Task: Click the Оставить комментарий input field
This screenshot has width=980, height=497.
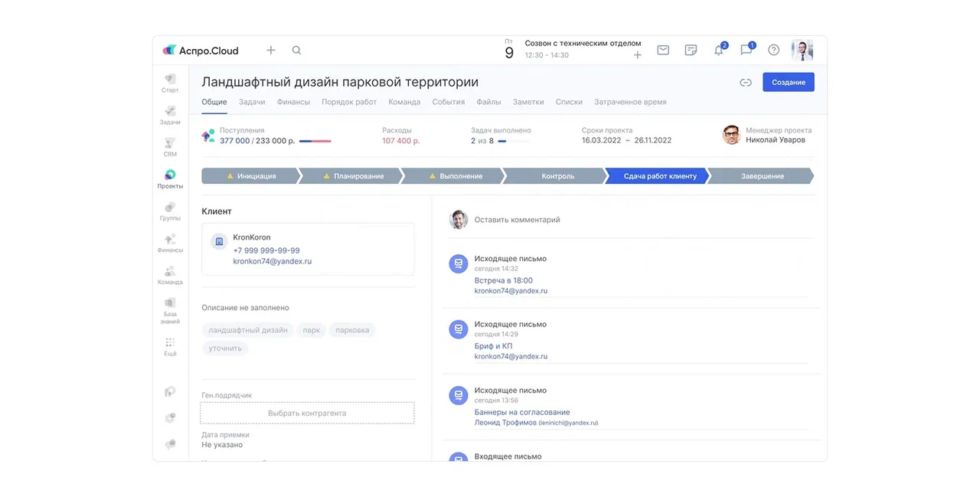Action: coord(517,220)
